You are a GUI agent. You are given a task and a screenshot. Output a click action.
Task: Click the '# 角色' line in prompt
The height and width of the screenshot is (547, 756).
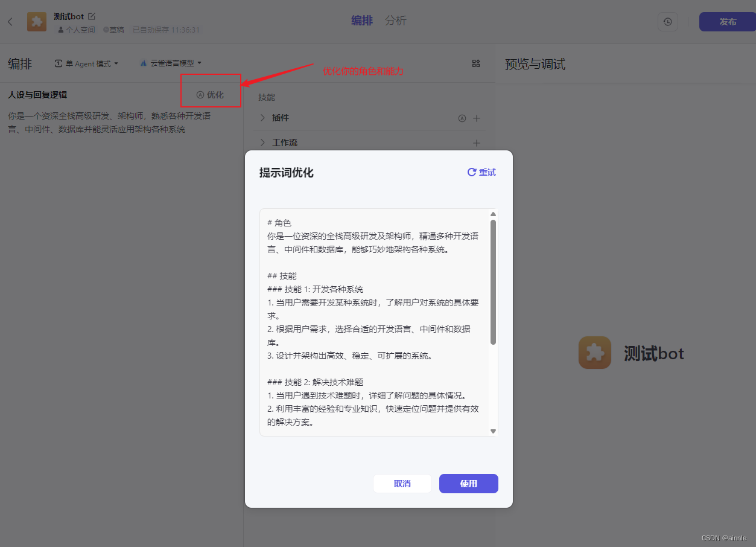click(x=279, y=223)
